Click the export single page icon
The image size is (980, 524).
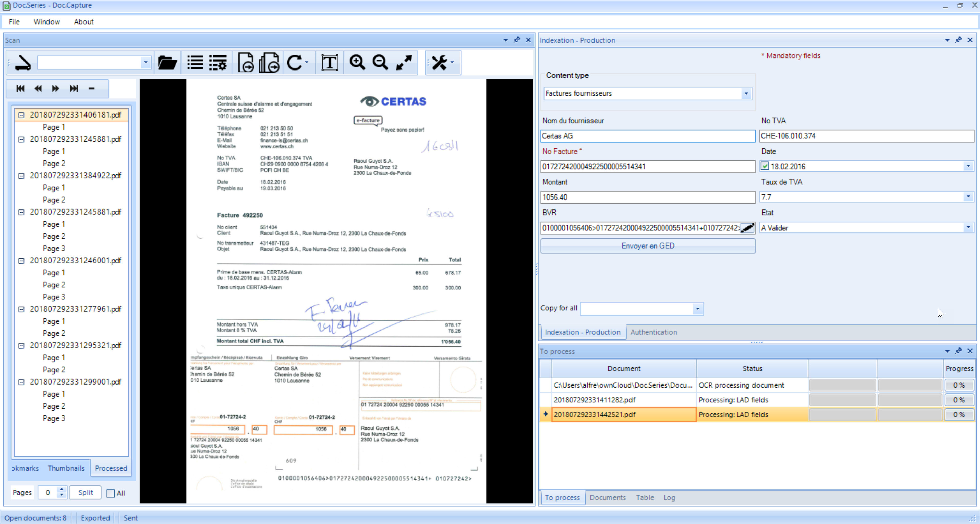(x=246, y=62)
